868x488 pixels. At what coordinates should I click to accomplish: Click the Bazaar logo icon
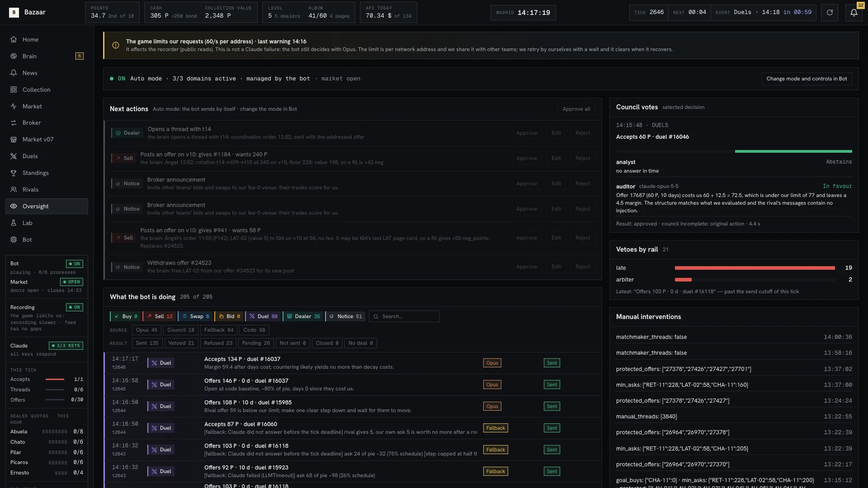coord(14,12)
